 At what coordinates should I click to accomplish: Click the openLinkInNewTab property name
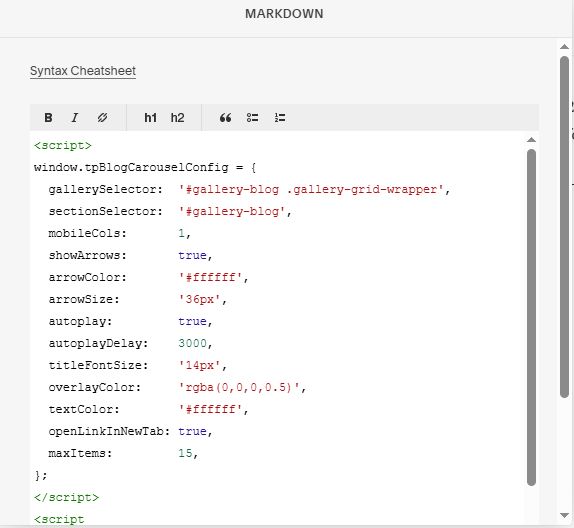coord(109,431)
